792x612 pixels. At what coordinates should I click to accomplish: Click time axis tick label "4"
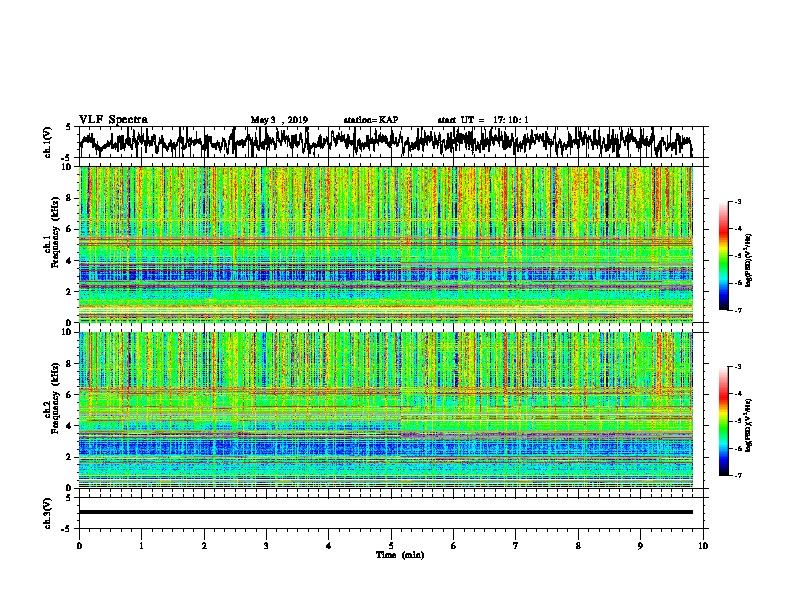pyautogui.click(x=329, y=546)
